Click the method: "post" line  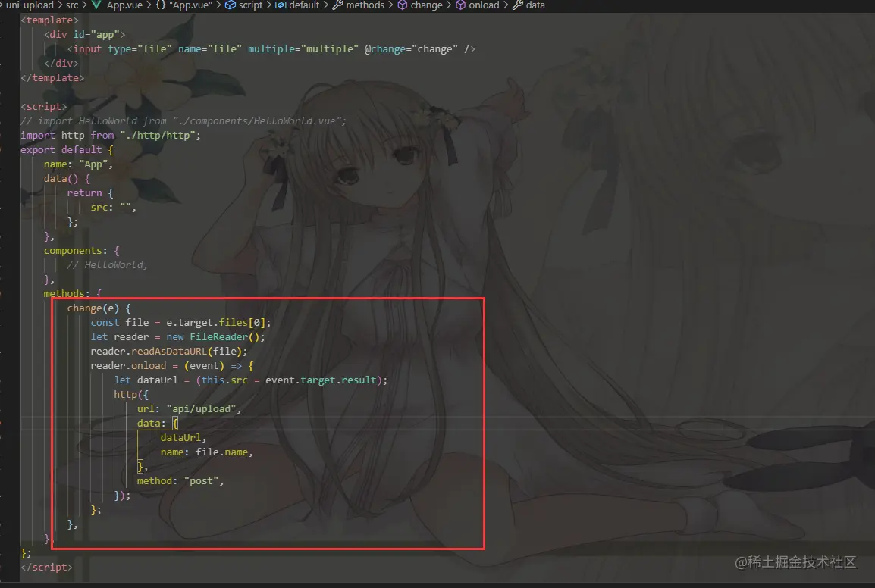point(180,481)
